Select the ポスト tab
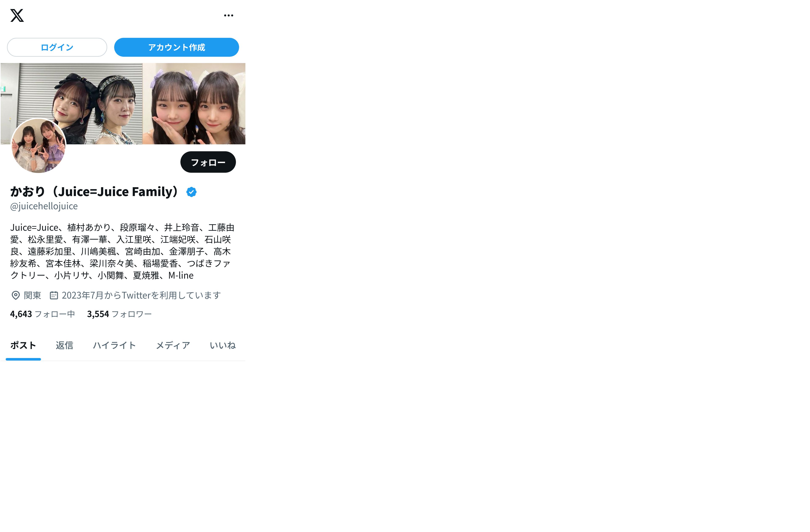 (23, 346)
